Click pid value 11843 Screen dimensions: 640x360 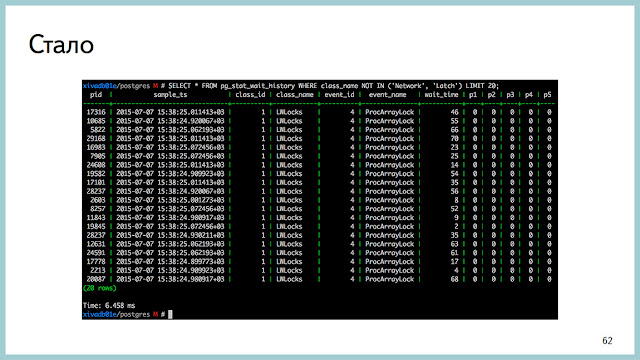pos(96,218)
